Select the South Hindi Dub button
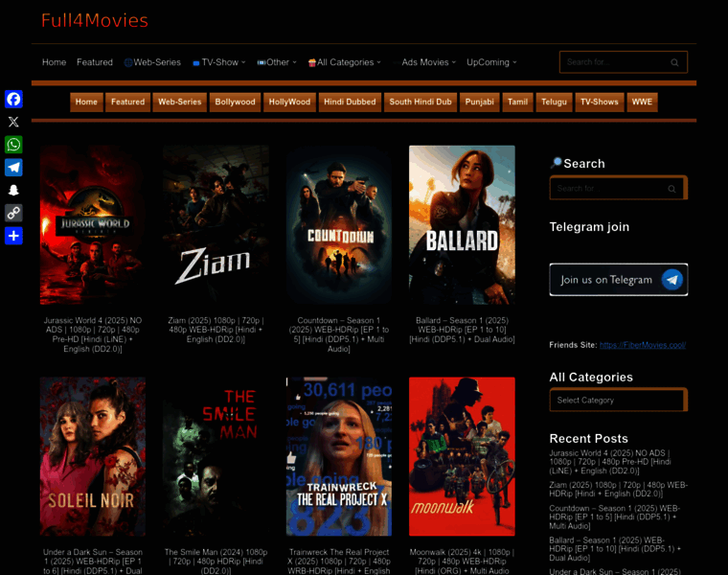The width and height of the screenshot is (728, 575). click(421, 103)
